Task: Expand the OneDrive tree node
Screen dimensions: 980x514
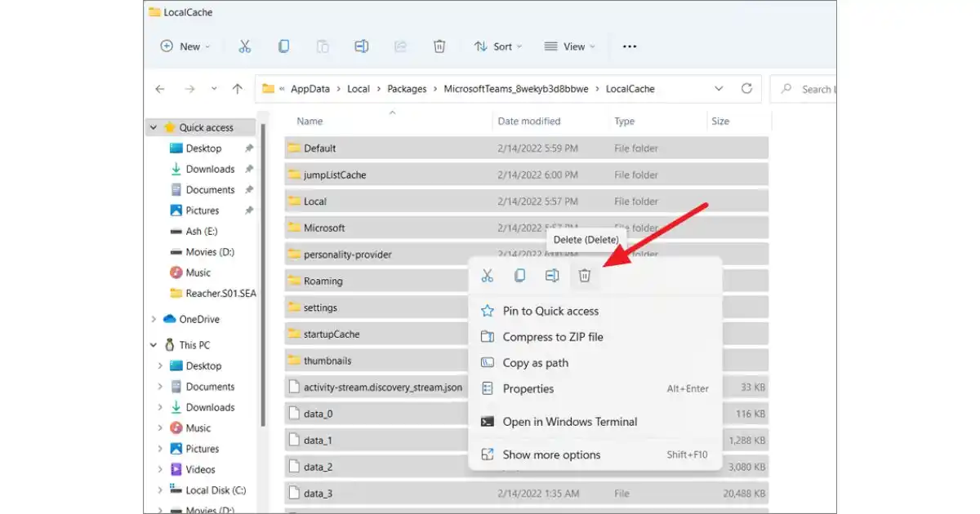Action: (x=154, y=319)
